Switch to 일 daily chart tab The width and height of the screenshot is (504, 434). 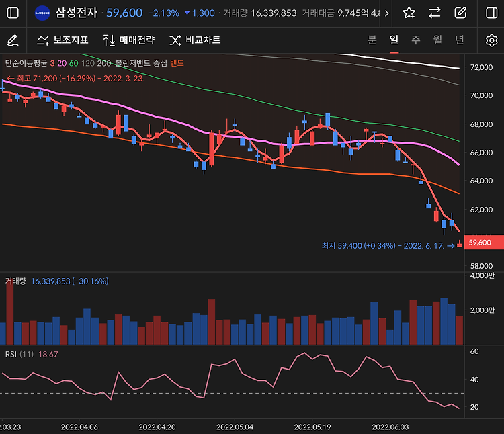394,40
